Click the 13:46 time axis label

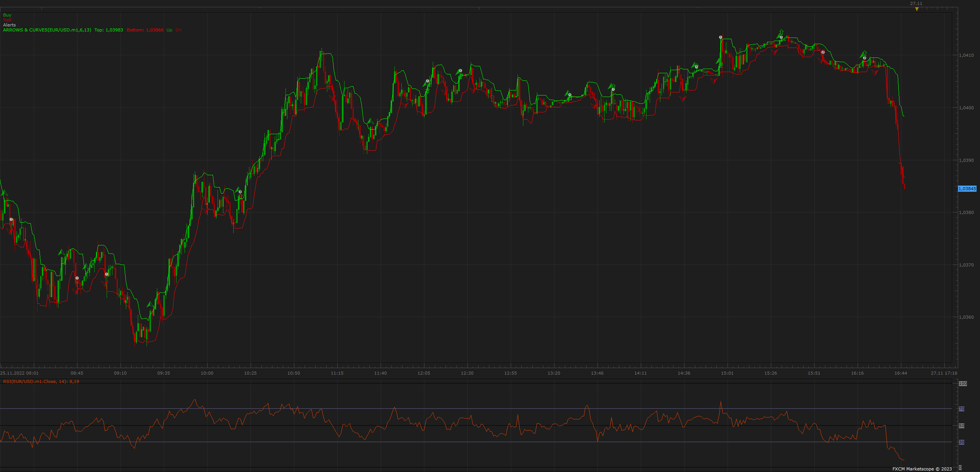tap(597, 373)
